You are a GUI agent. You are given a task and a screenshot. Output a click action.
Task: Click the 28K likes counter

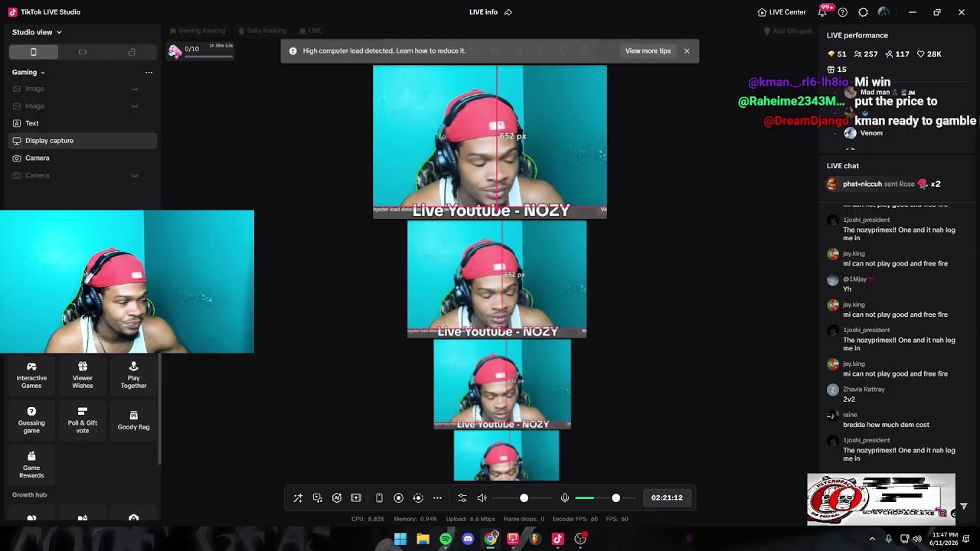pyautogui.click(x=929, y=54)
